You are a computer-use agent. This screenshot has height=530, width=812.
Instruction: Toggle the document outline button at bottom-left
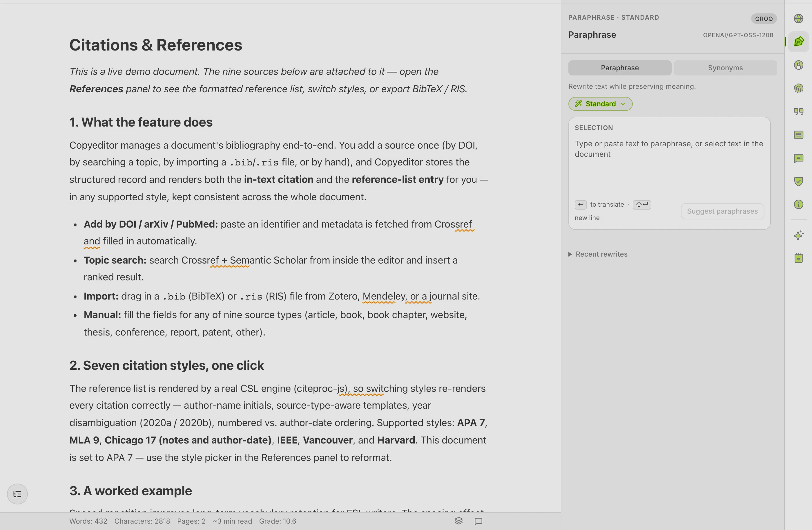click(17, 494)
